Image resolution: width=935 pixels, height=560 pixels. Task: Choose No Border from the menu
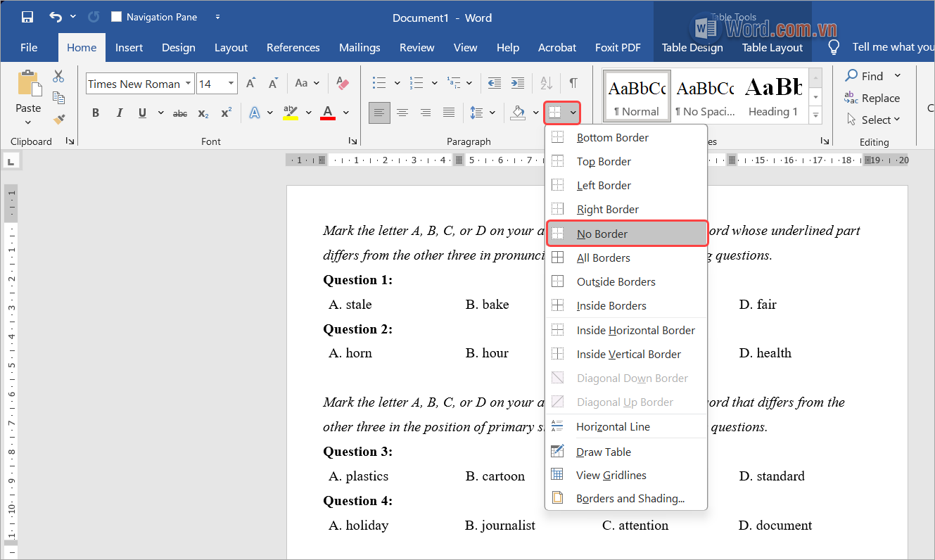click(627, 234)
